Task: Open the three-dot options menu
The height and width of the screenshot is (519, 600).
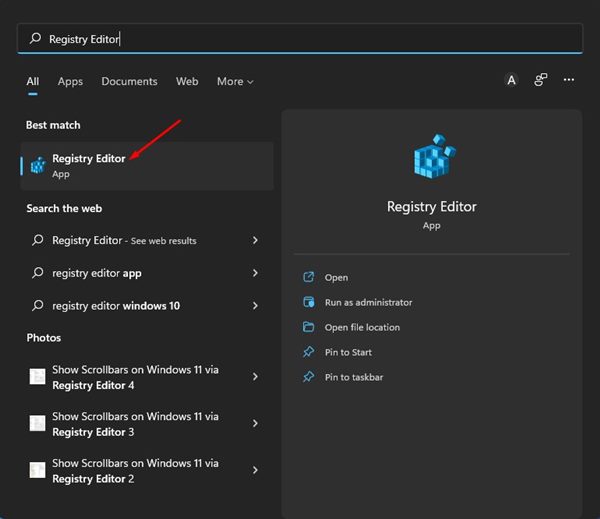Action: pos(569,81)
